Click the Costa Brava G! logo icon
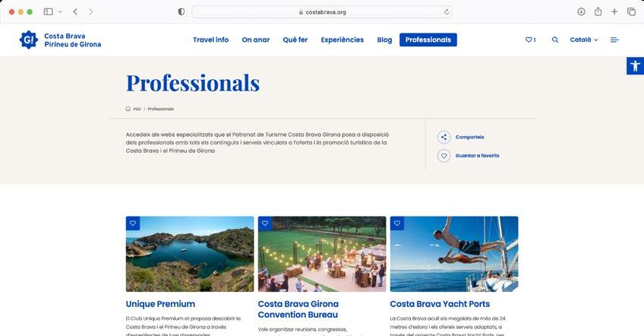Screen dimensions: 644x336 [x=29, y=40]
